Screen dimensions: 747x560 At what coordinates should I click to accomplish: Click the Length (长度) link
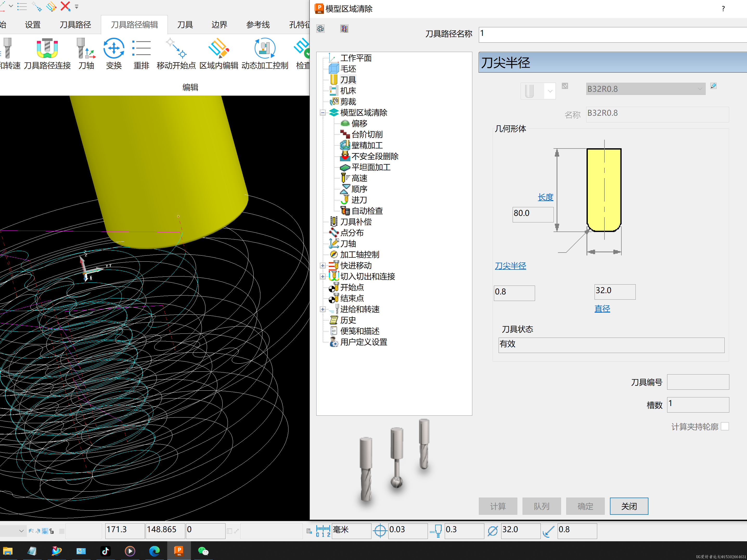click(545, 197)
